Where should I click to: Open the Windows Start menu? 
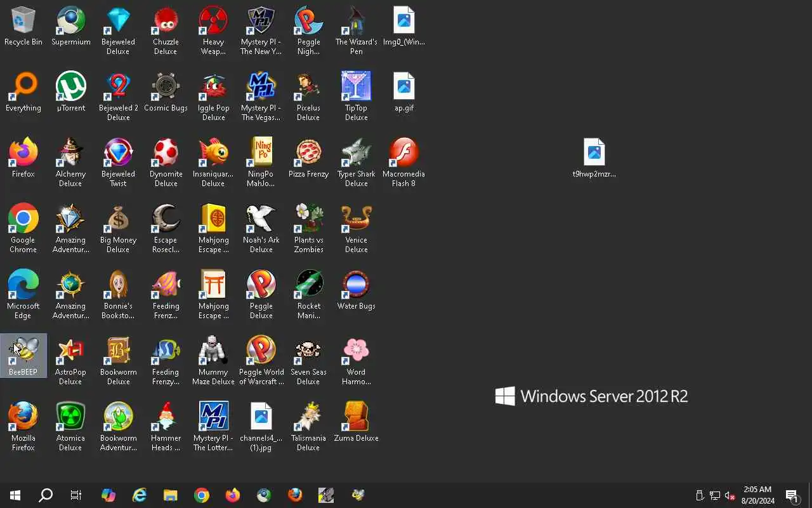pyautogui.click(x=15, y=495)
